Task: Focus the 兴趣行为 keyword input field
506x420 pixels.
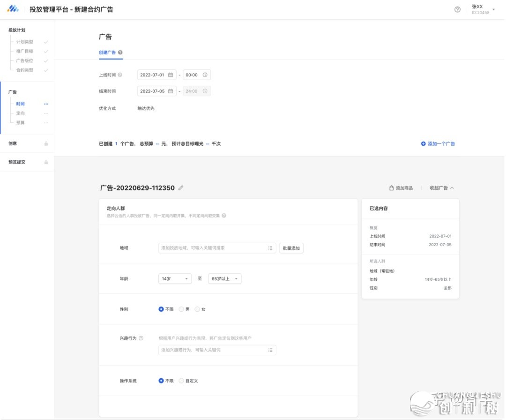Action: point(217,350)
